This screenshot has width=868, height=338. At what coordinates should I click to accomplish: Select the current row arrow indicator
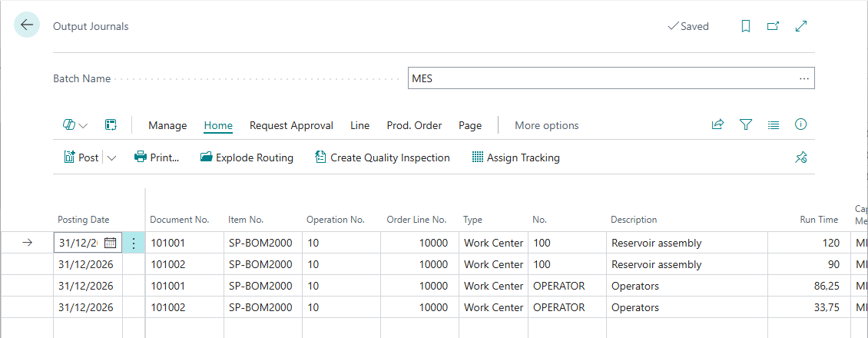point(27,242)
